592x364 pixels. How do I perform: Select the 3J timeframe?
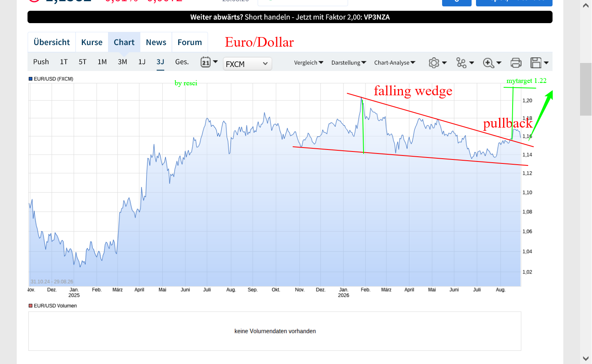pyautogui.click(x=160, y=62)
